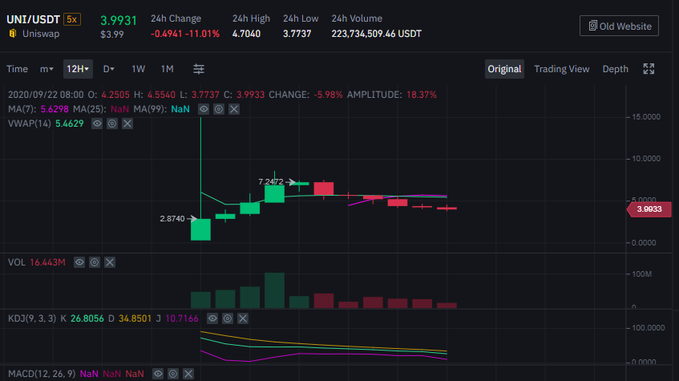The height and width of the screenshot is (381, 679).
Task: Switch to the Trading View chart
Action: [562, 69]
